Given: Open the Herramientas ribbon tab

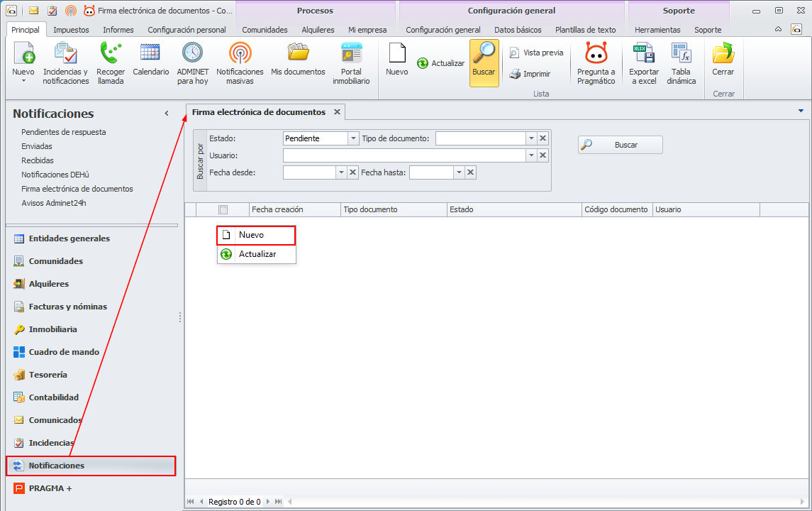Looking at the screenshot, I should (x=657, y=30).
